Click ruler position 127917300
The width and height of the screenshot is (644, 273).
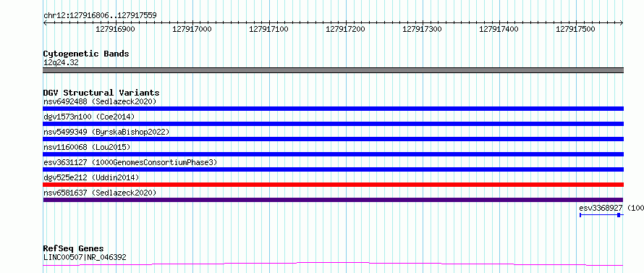pos(422,29)
